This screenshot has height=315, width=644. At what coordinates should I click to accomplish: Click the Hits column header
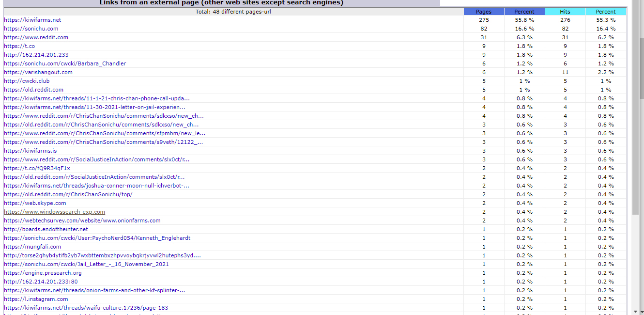tap(565, 12)
